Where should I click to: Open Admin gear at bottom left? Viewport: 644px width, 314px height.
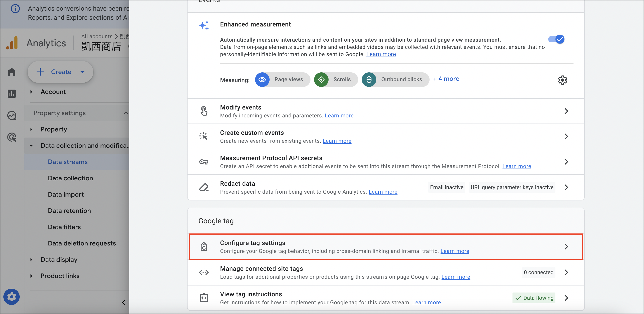[12, 297]
